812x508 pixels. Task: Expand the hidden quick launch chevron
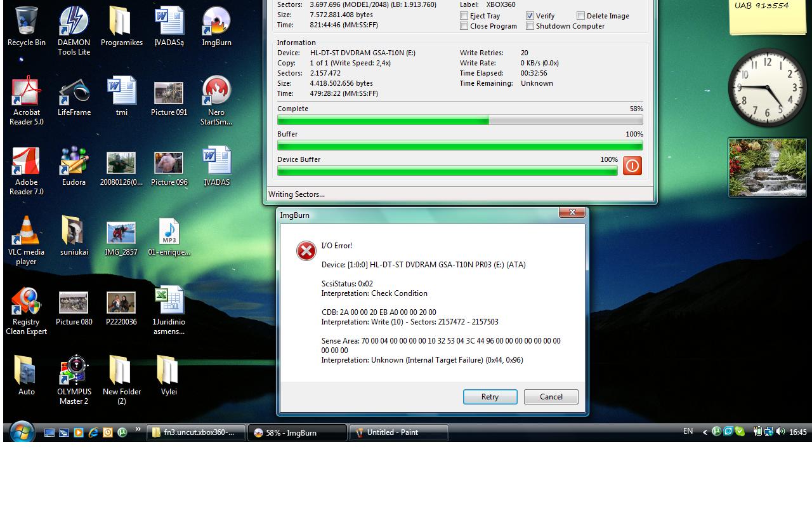tap(138, 429)
